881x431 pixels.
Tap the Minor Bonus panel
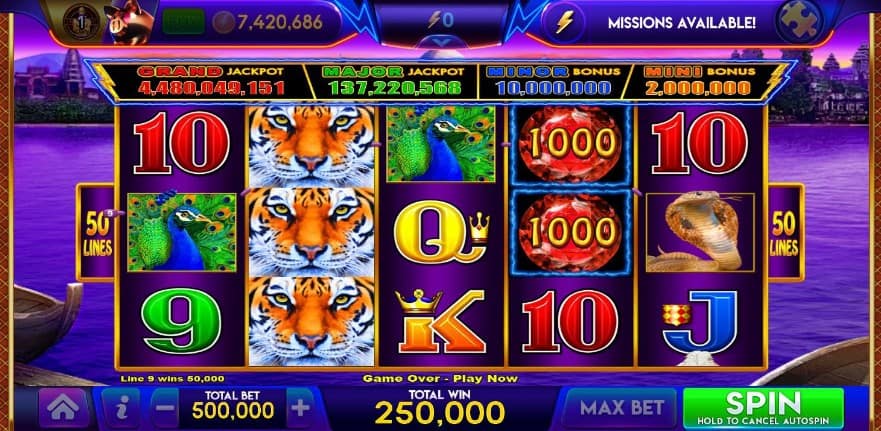coord(555,80)
